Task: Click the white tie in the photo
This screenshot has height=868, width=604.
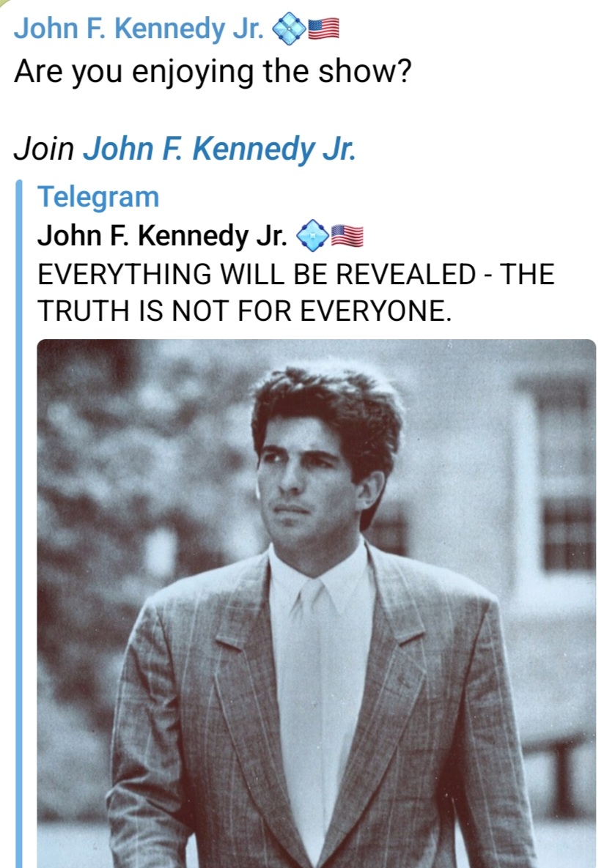Action: point(313,659)
